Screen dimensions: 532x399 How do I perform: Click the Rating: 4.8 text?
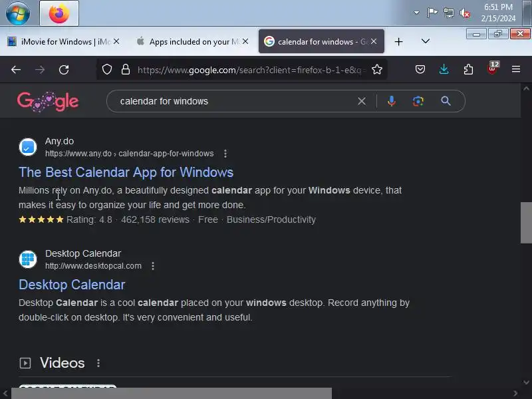[89, 219]
